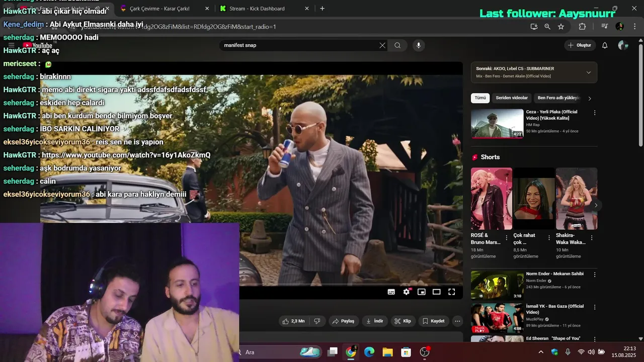The width and height of the screenshot is (644, 362).
Task: Click the İndir download button
Action: tap(375, 321)
